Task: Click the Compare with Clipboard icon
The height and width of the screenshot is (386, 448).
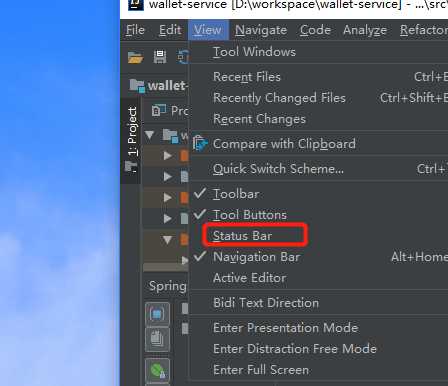Action: [x=200, y=144]
